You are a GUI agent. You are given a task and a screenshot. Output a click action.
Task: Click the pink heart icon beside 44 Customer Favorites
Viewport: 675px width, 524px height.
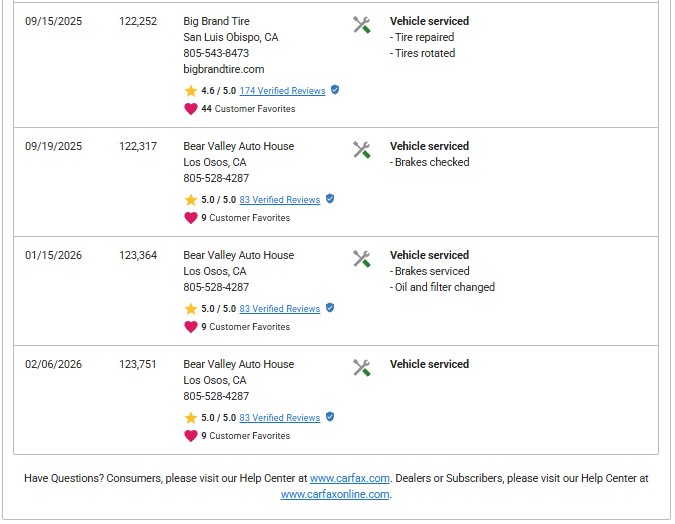(191, 109)
